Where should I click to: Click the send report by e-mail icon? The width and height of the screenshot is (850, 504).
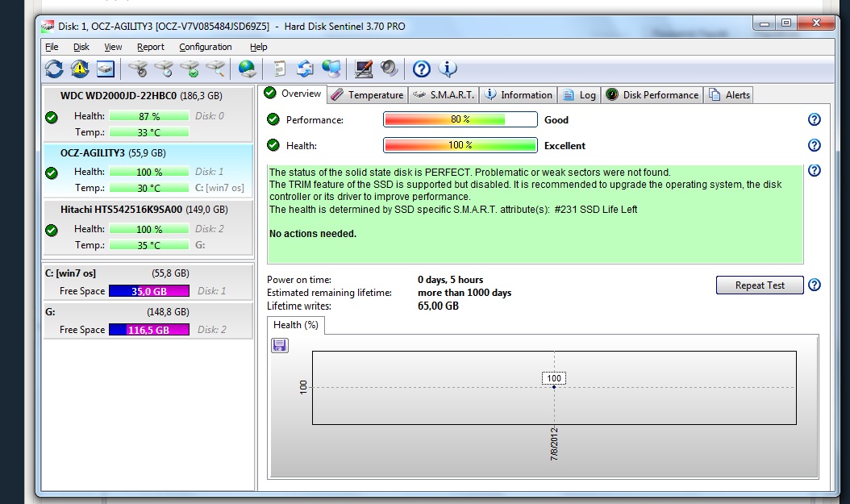pyautogui.click(x=305, y=69)
